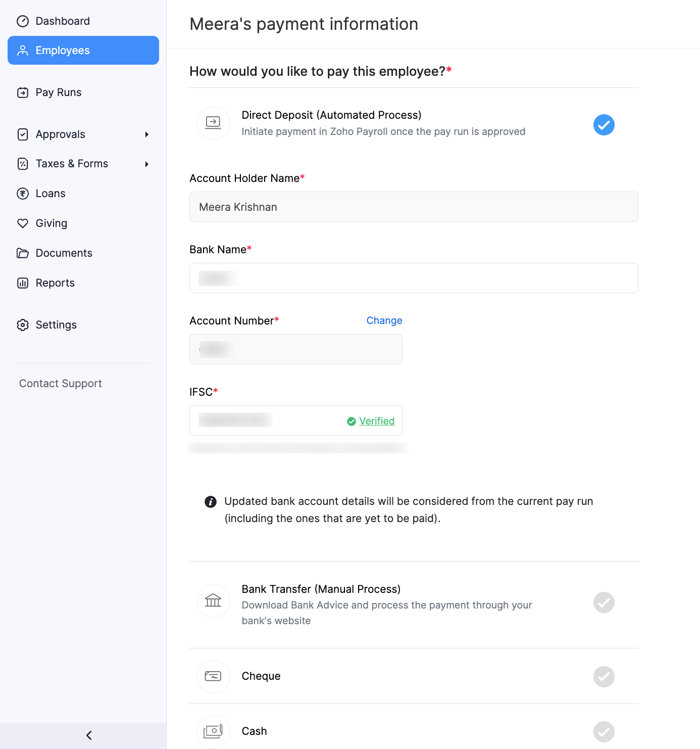
Task: Click the Employees person icon
Action: [x=23, y=50]
